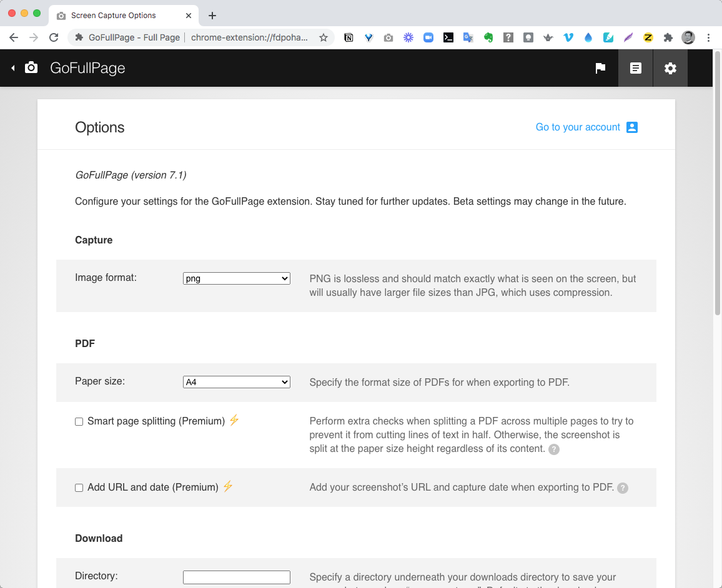Click help icon after Add URL and date description
Viewport: 722px width, 588px height.
pos(623,488)
